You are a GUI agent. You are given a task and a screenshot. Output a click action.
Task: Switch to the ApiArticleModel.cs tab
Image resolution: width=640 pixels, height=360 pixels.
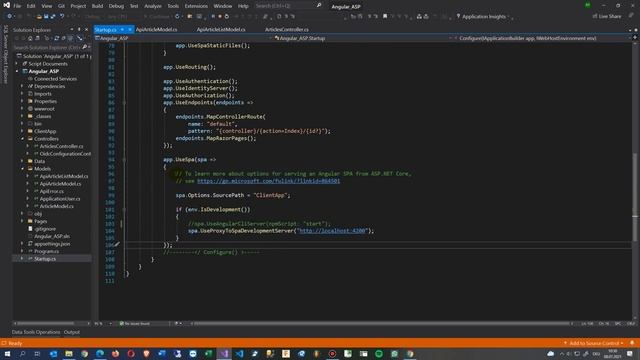(156, 29)
